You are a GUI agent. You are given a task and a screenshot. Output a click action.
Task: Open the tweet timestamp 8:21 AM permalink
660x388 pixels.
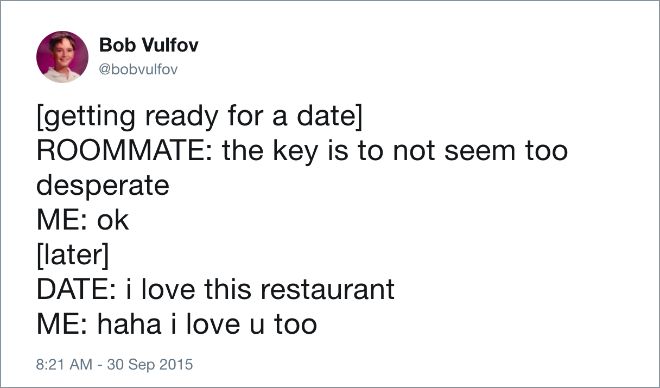click(x=64, y=364)
